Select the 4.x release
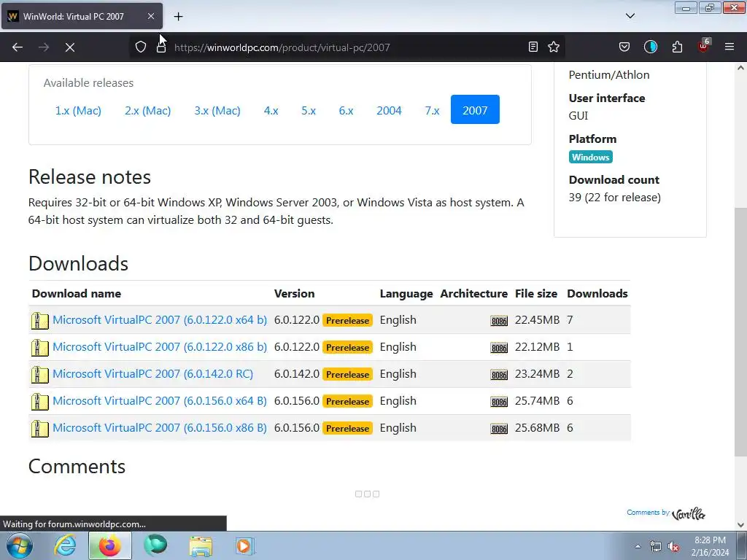Viewport: 747px width, 560px height. 271,111
